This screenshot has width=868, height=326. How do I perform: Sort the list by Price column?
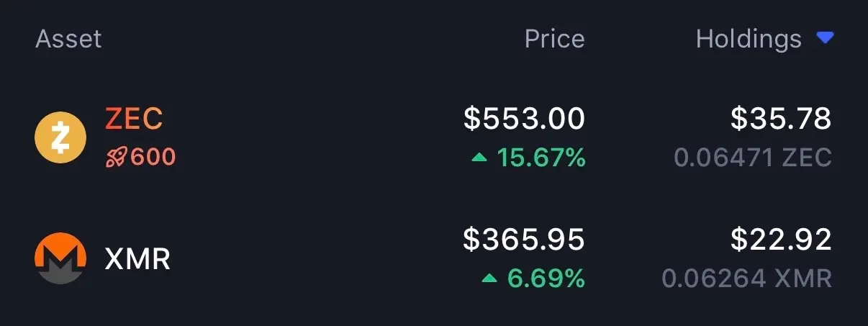pos(554,39)
